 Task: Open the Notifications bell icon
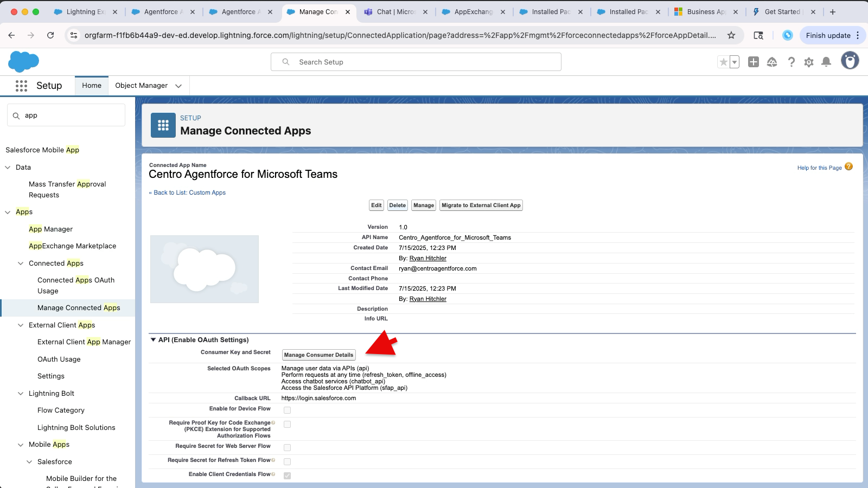826,62
